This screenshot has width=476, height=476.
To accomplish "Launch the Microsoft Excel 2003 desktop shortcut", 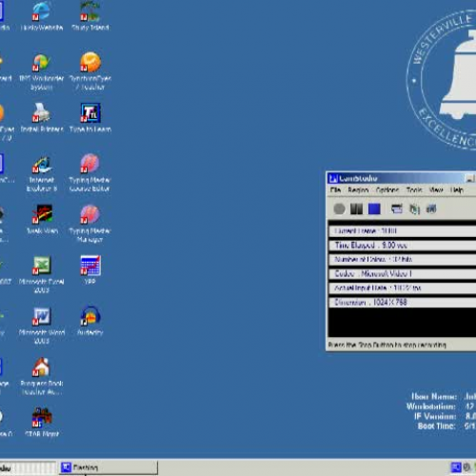I will pyautogui.click(x=42, y=275).
